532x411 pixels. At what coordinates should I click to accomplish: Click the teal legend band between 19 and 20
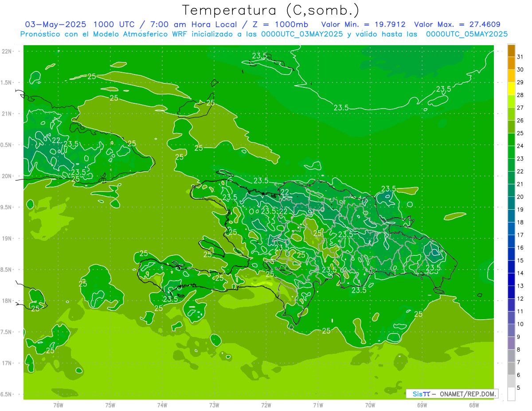[x=511, y=203]
